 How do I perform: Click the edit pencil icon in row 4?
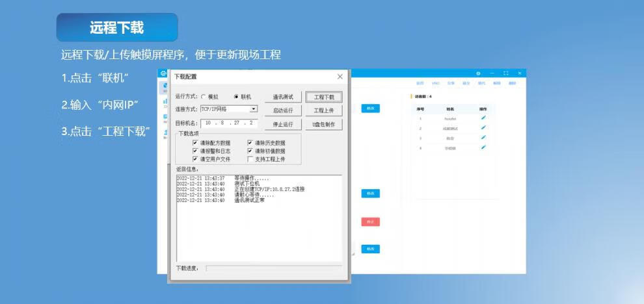click(483, 147)
